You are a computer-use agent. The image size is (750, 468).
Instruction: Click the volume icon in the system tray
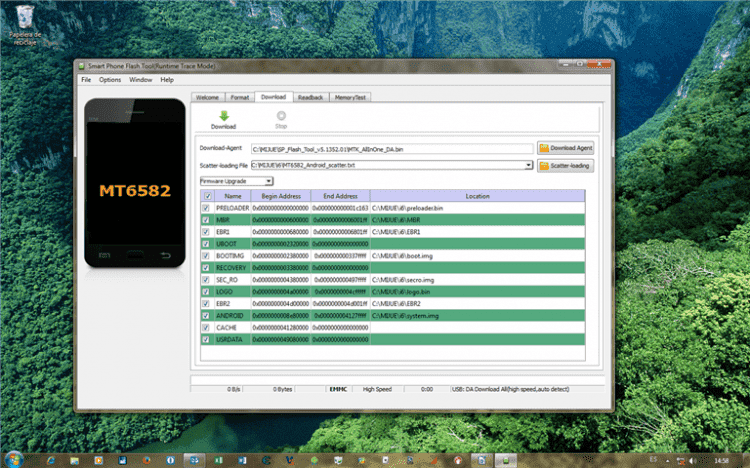coord(692,461)
